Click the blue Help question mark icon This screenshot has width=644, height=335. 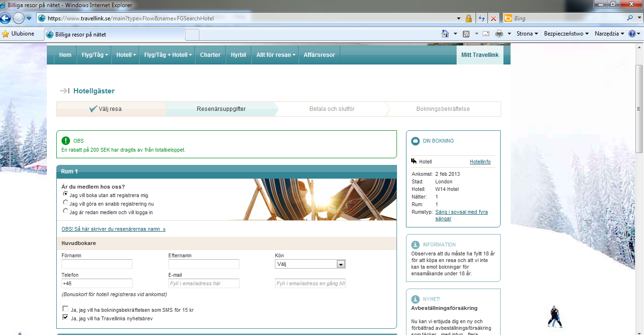[x=631, y=34]
